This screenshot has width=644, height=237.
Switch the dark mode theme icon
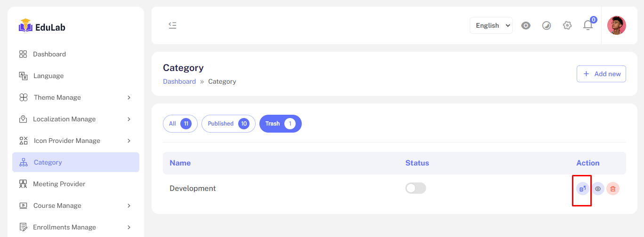[x=547, y=25]
